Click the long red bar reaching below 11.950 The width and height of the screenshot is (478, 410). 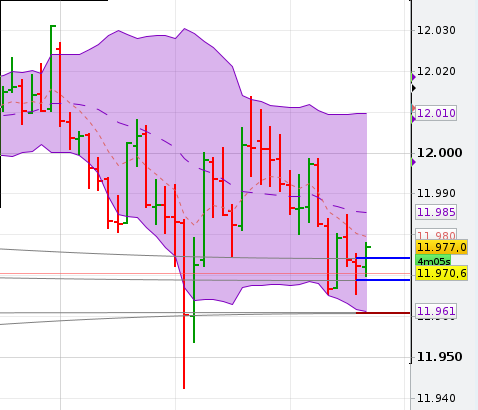tap(184, 304)
